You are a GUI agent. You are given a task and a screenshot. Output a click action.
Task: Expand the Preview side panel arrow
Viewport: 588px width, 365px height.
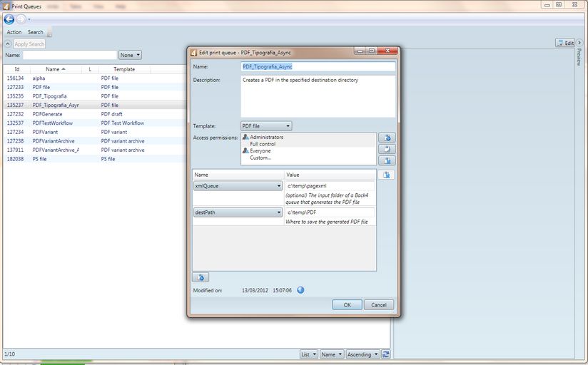coord(579,43)
